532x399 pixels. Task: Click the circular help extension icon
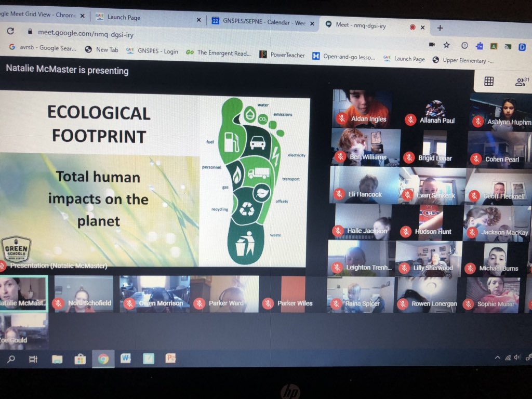tap(464, 46)
